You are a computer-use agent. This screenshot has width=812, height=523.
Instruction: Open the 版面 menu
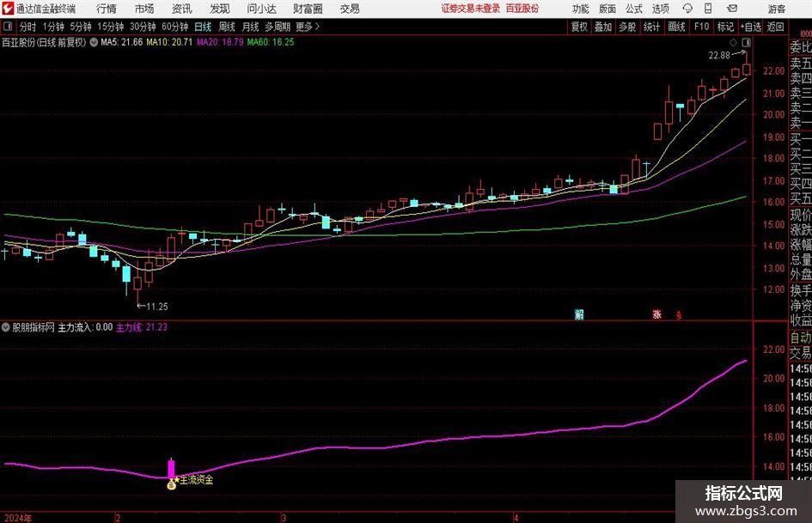click(607, 9)
